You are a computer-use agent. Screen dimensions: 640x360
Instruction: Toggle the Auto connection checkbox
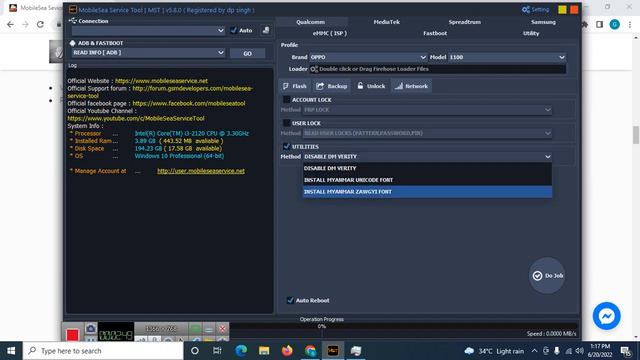tap(233, 30)
